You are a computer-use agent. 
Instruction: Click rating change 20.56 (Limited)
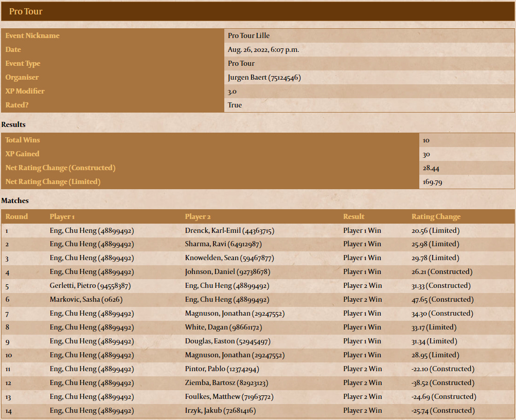point(436,230)
